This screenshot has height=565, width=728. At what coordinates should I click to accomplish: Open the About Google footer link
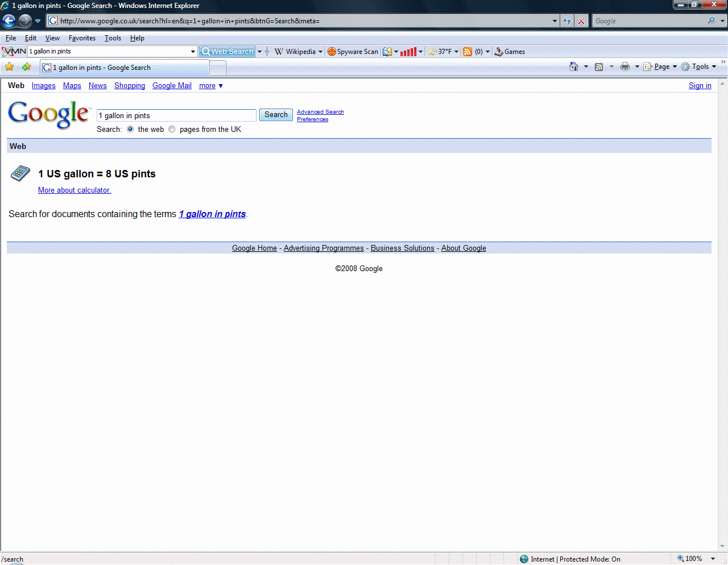(x=464, y=248)
